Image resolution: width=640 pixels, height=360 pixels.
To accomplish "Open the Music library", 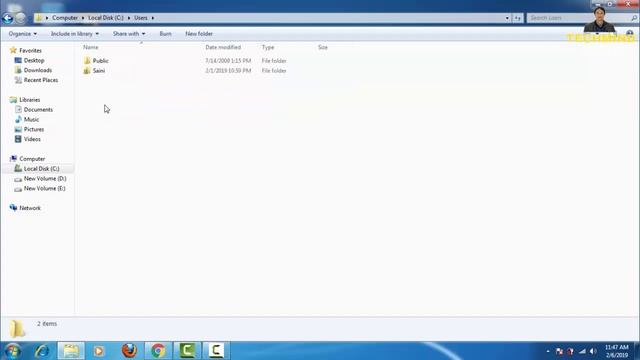I will tap(31, 119).
